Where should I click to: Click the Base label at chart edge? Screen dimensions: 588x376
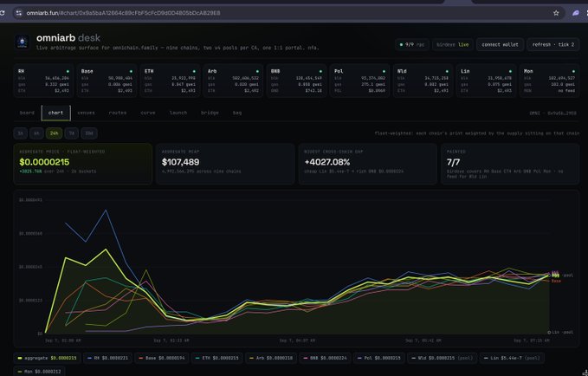[x=556, y=281]
